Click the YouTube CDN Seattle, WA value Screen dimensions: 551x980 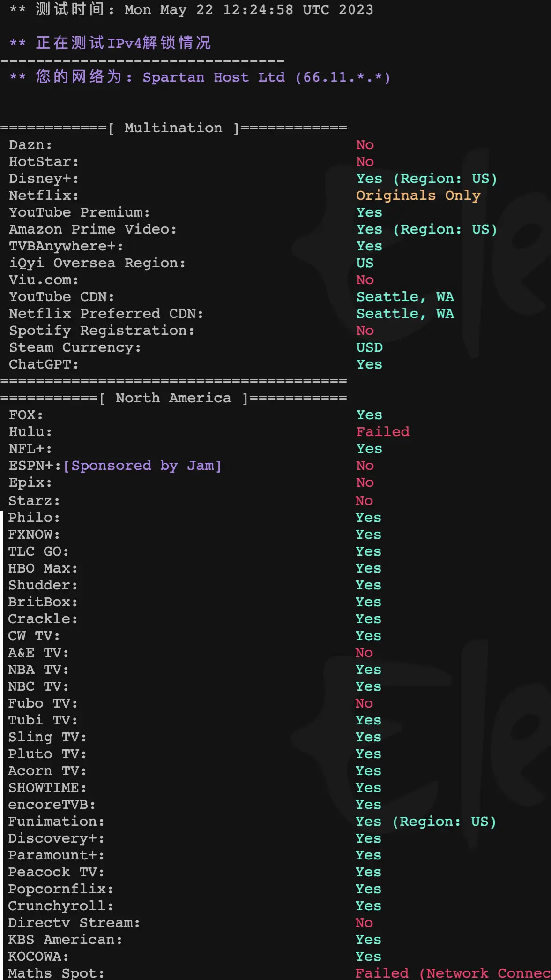tap(405, 296)
